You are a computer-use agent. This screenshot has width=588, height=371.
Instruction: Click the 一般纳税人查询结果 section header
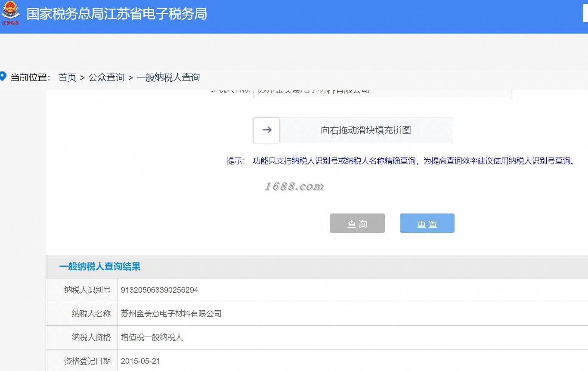(100, 266)
